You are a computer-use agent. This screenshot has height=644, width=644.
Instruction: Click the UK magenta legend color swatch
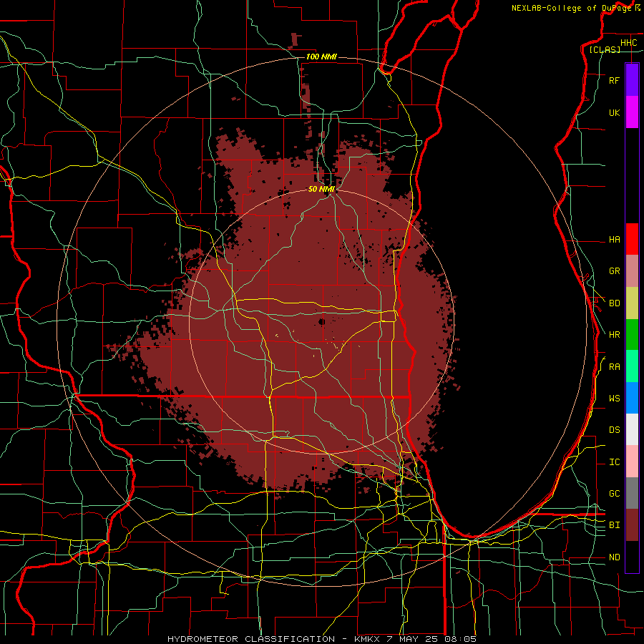click(632, 112)
